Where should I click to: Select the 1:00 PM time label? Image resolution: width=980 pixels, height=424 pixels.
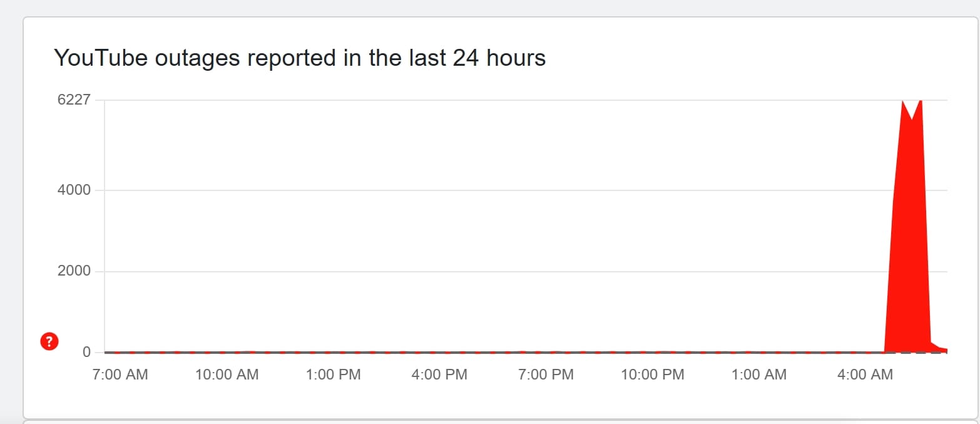(x=332, y=375)
